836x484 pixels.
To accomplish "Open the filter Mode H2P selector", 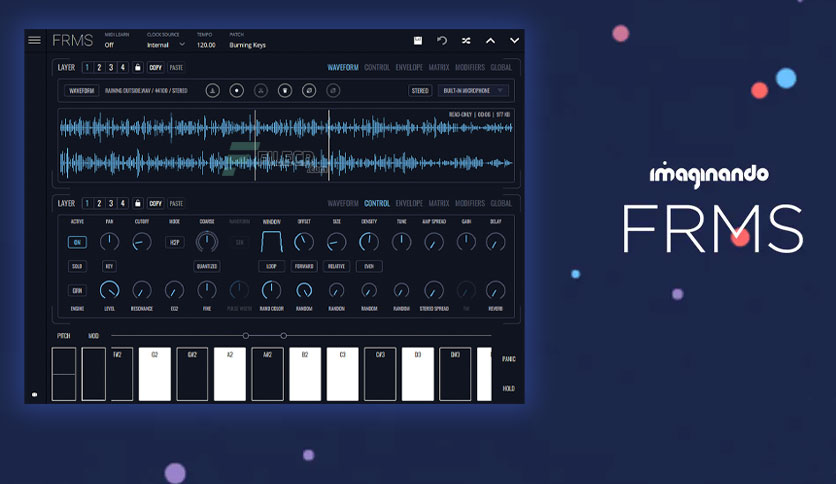I will click(x=174, y=242).
